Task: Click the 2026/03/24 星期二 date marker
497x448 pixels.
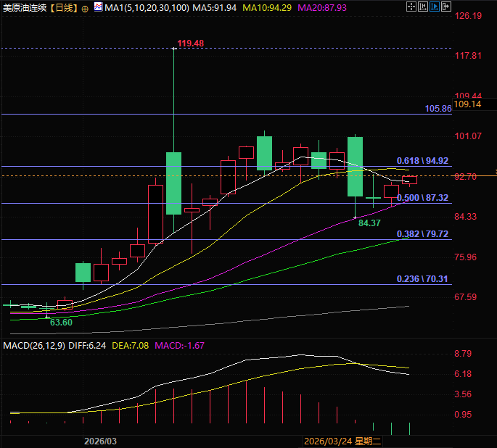Action: click(x=342, y=441)
